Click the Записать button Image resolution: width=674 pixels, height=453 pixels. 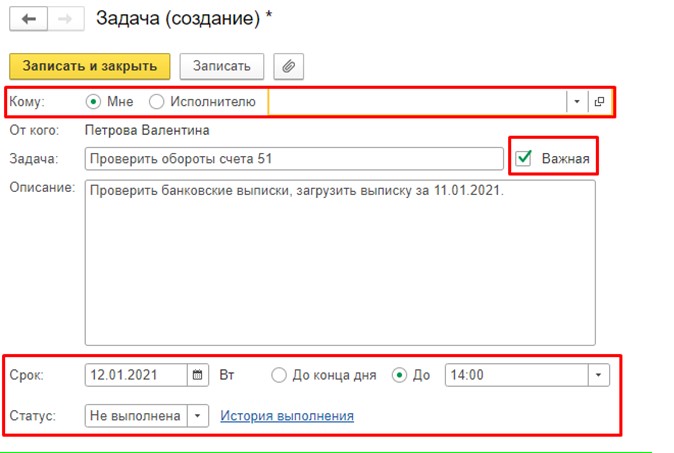(x=221, y=66)
